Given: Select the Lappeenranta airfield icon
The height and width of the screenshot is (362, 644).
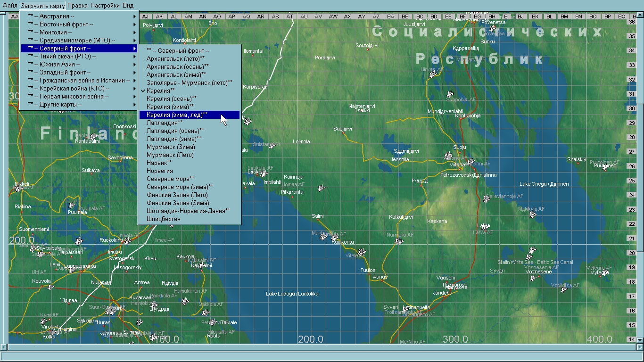Looking at the screenshot, I should 72,270.
